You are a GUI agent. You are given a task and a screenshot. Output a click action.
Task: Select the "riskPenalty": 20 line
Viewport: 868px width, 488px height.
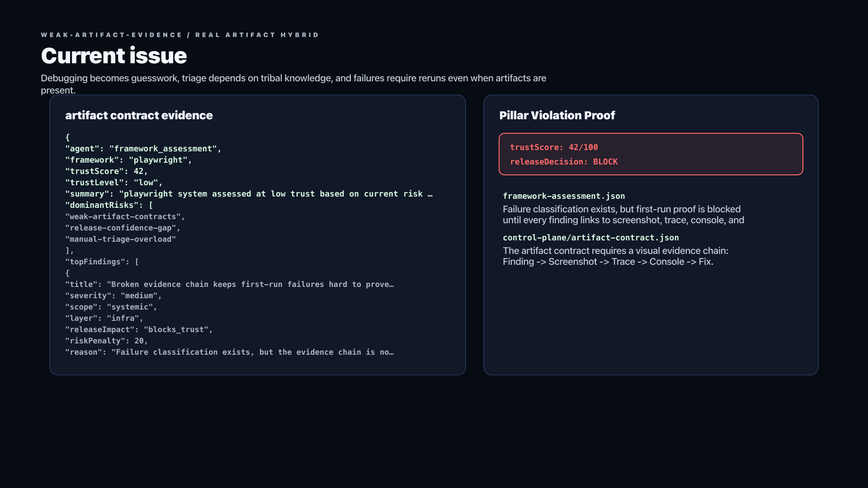tap(107, 341)
